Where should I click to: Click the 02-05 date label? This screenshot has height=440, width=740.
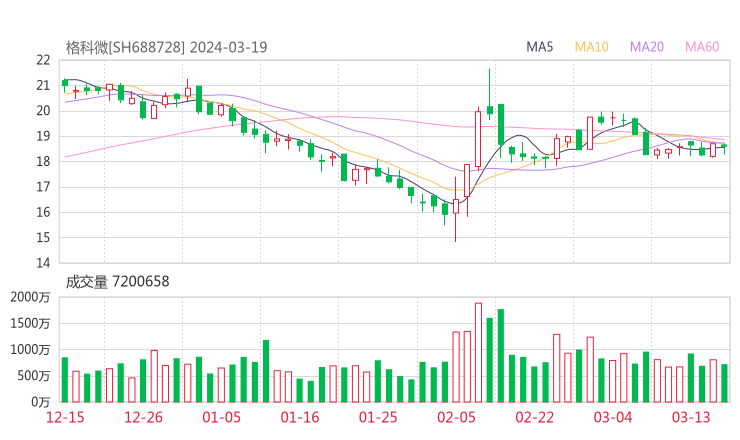pos(456,417)
